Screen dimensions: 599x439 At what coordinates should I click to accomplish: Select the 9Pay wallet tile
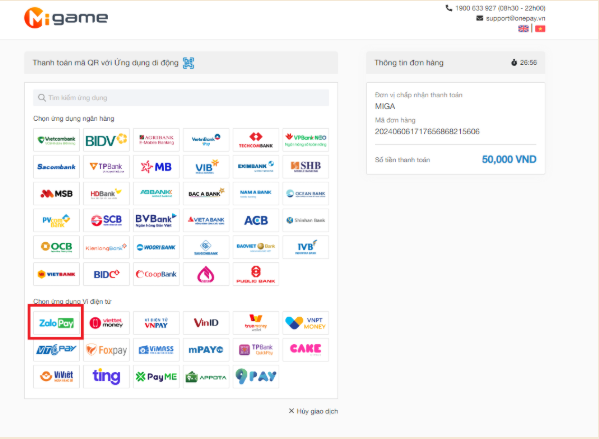coord(256,376)
